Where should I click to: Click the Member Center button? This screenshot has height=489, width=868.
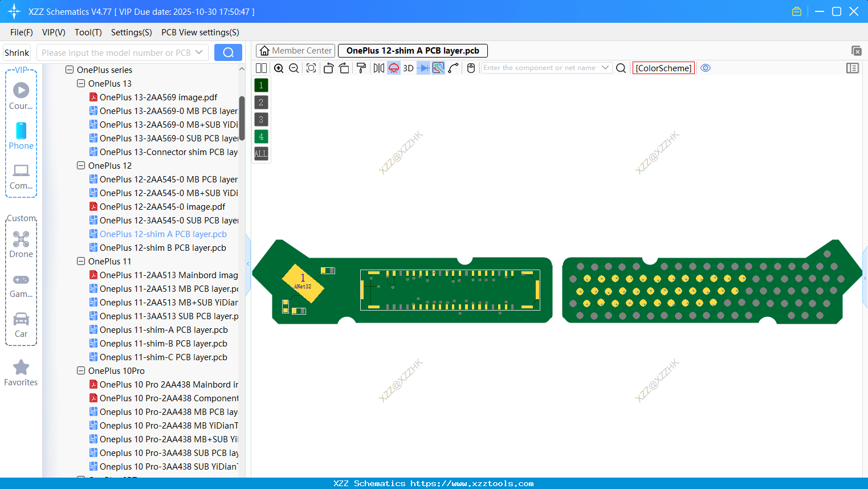pos(295,50)
